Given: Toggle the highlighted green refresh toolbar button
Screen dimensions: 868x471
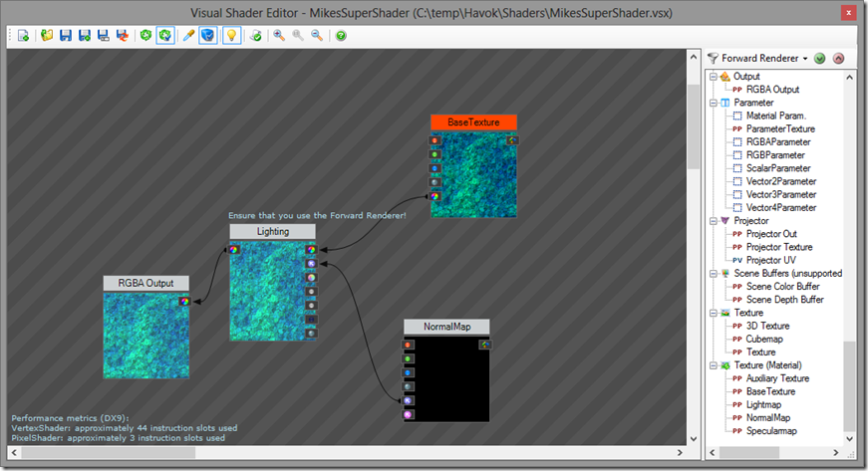Looking at the screenshot, I should [x=165, y=36].
